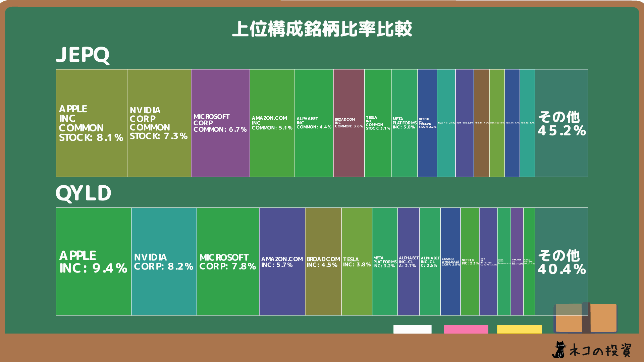Click the white chalk stick
Image resolution: width=644 pixels, height=362 pixels.
pos(413,329)
